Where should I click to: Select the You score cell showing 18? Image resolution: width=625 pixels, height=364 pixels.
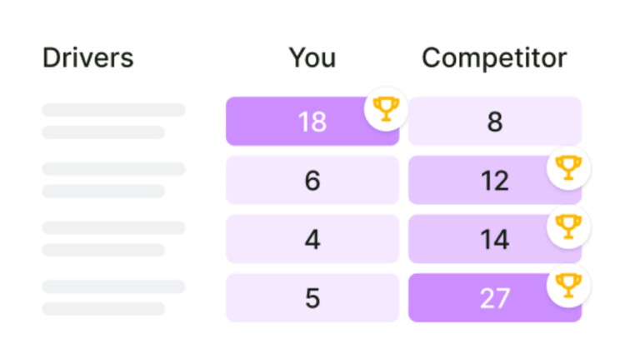[x=312, y=121]
